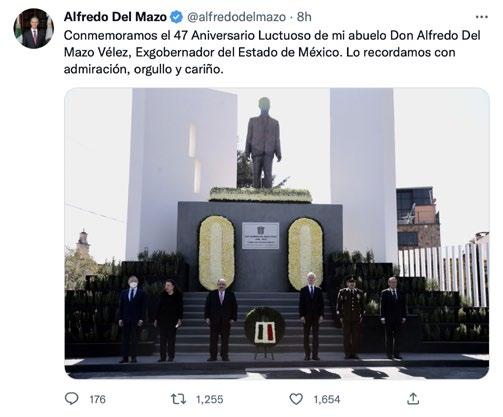
Task: Click the uniformed military officer in photo
Action: 350,317
